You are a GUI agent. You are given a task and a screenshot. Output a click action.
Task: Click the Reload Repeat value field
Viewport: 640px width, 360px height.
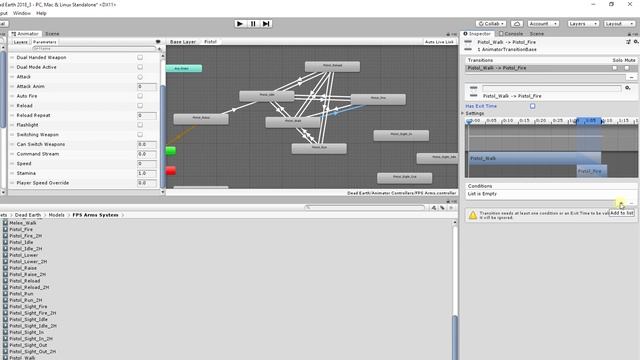pos(147,116)
